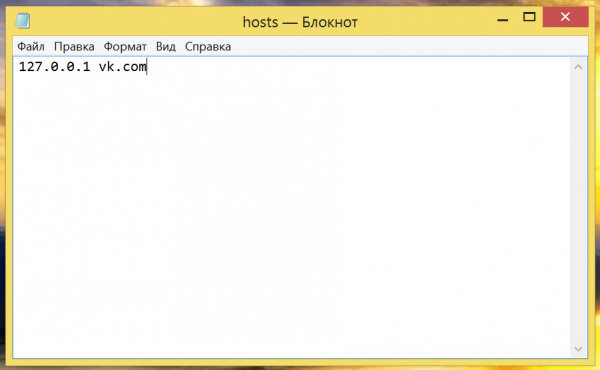
Task: Place cursor in the 127.0.0.1 address
Action: click(x=54, y=67)
